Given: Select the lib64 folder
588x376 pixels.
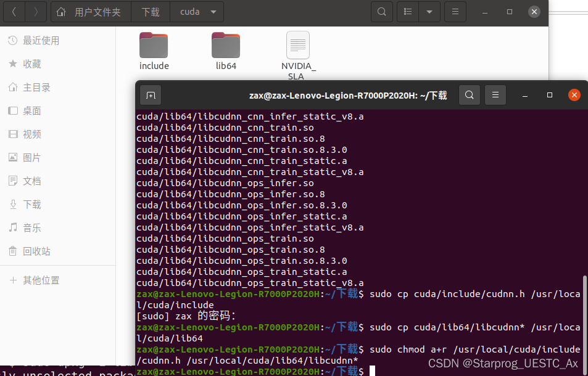Looking at the screenshot, I should coord(226,51).
